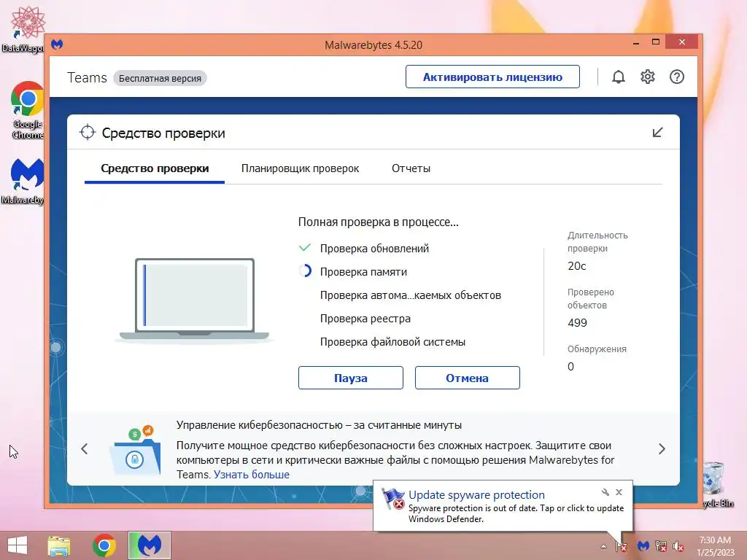Viewport: 747px width, 560px height.
Task: Minimize the Malwarebytes window
Action: pyautogui.click(x=636, y=42)
